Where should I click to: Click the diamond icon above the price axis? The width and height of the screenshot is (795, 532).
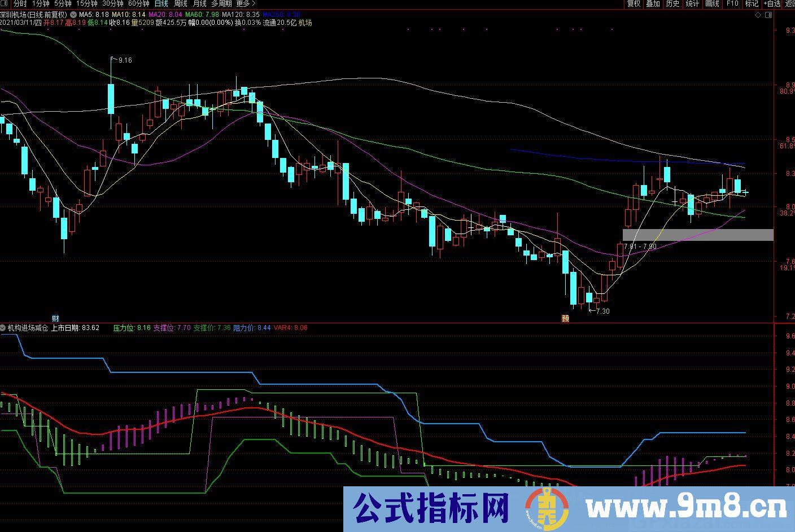point(758,15)
